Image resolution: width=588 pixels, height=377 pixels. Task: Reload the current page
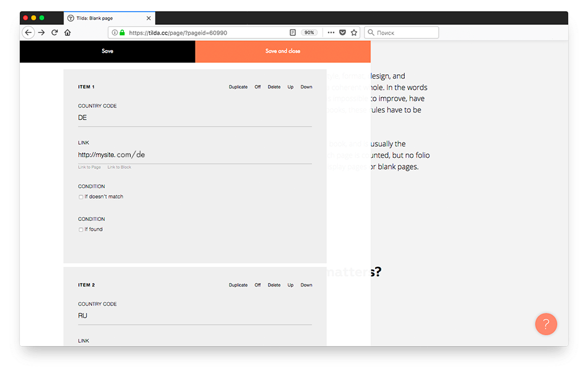(x=54, y=32)
